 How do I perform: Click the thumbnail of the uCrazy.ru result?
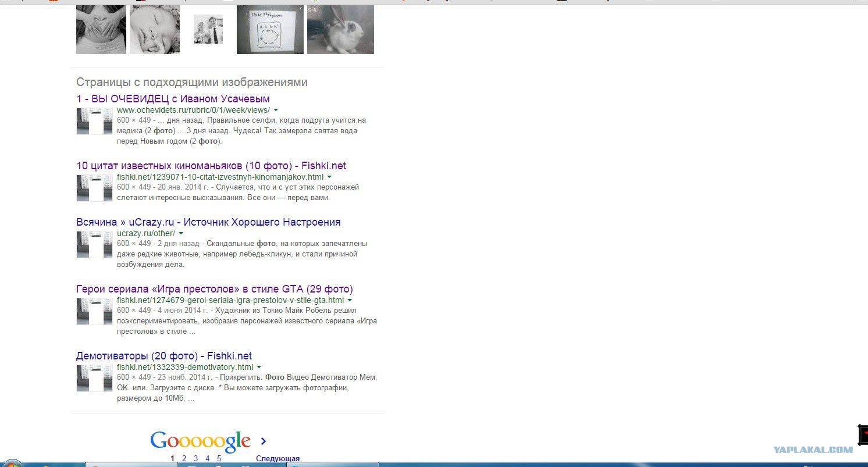[x=94, y=244]
